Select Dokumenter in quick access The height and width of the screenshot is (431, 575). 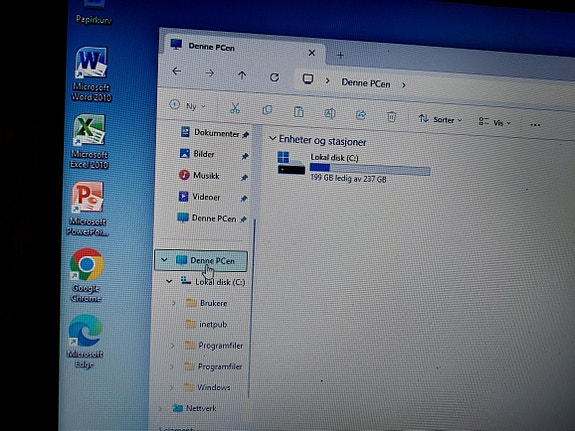(215, 133)
